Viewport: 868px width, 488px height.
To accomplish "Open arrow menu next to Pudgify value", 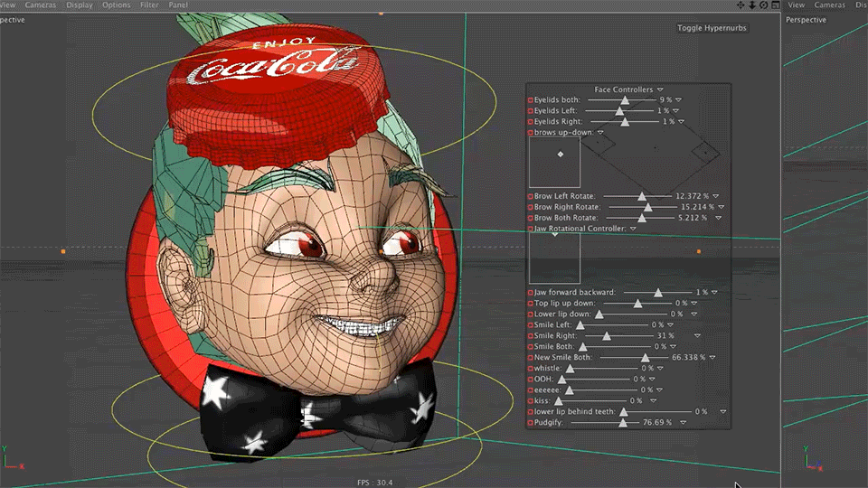I will (x=684, y=423).
